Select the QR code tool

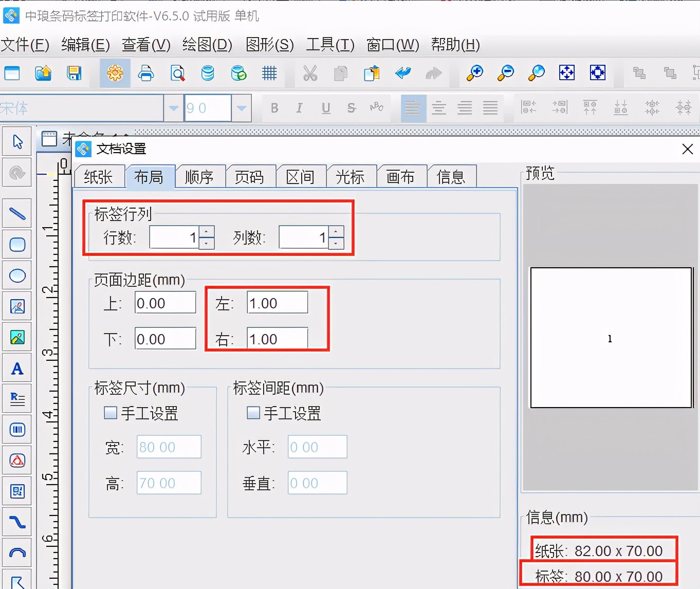[17, 491]
